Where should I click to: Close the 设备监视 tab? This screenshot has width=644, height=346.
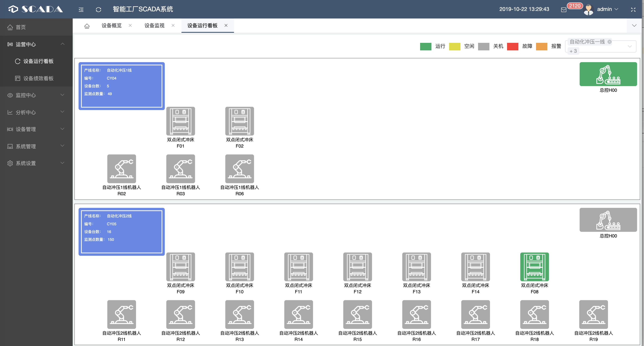pos(173,25)
